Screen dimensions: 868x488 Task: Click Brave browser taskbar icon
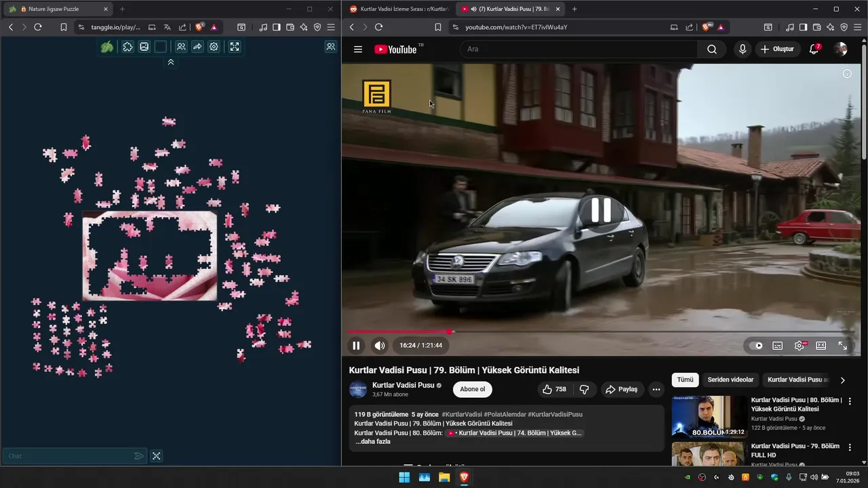[464, 477]
